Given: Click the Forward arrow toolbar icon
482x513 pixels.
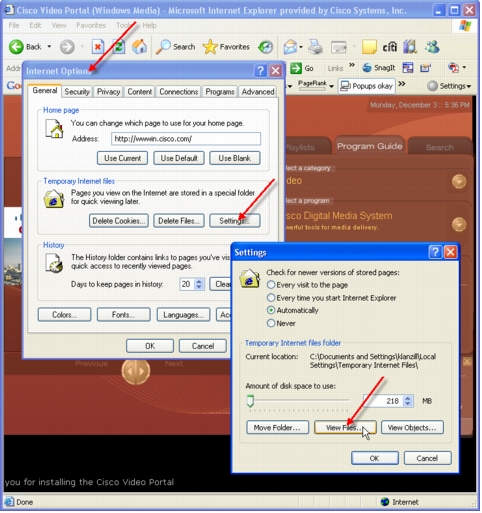Looking at the screenshot, I should pos(67,47).
